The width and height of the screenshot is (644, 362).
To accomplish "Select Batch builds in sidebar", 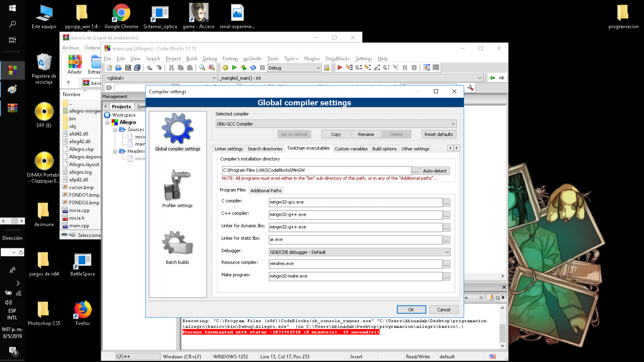I will (177, 247).
